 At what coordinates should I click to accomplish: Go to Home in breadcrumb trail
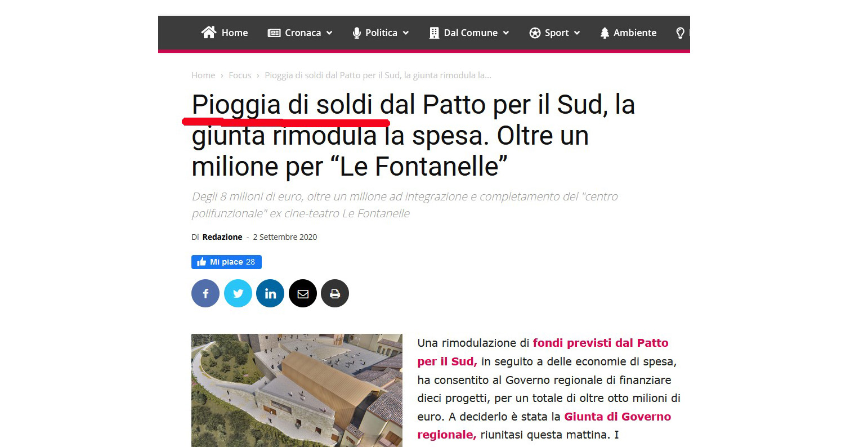pyautogui.click(x=203, y=75)
